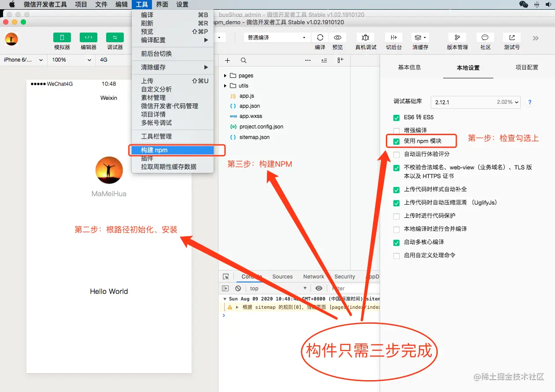Viewport: 555px width, 392px height.
Task: Click the preview (预览) eye icon
Action: coord(337,38)
